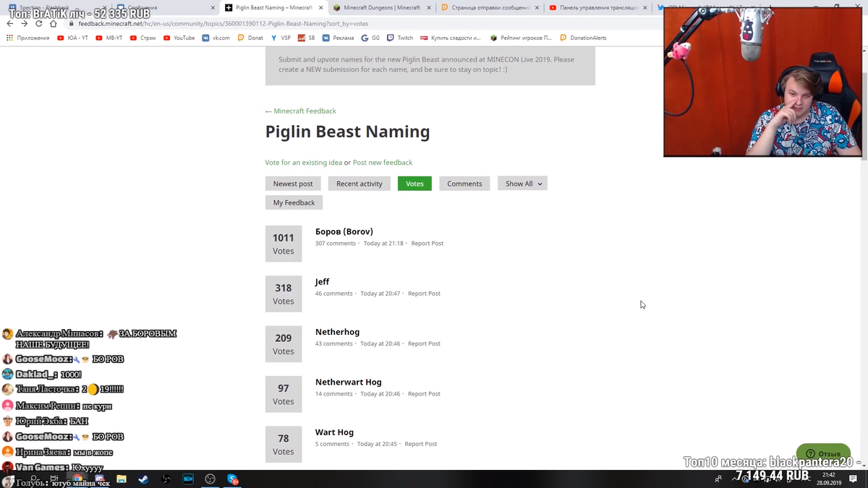Open the VSP bookmark
Viewport: 868px width, 488px height.
coord(281,38)
